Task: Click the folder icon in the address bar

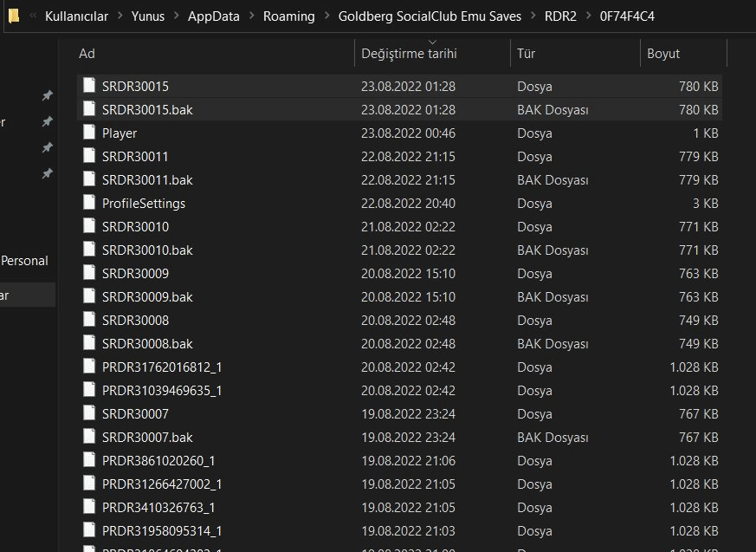Action: pos(14,16)
